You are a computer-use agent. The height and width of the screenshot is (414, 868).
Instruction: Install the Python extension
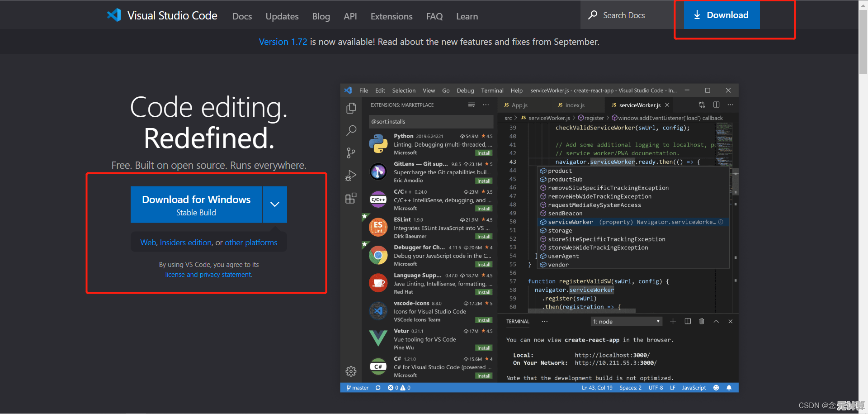484,153
